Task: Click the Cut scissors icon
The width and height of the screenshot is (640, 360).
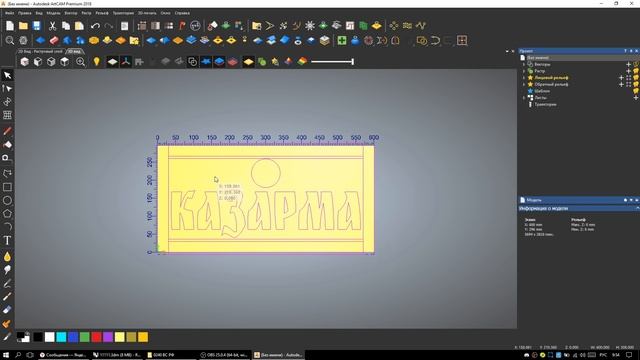Action: point(53,26)
